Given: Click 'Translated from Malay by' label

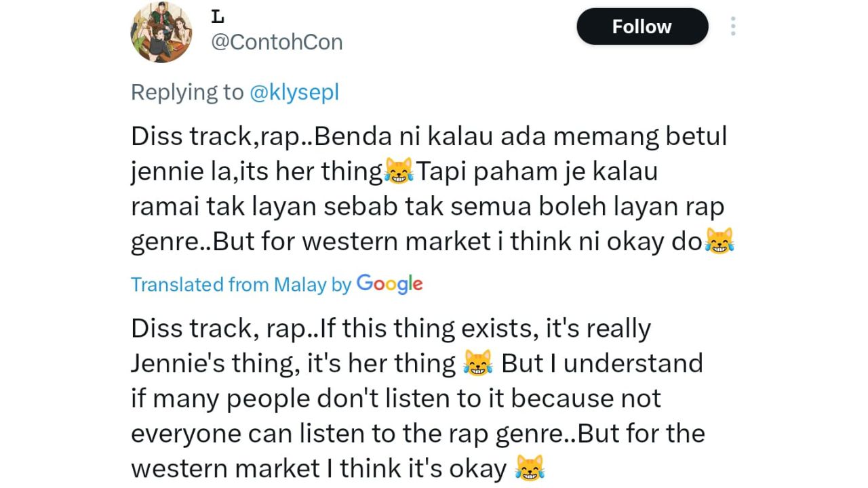Looking at the screenshot, I should click(x=241, y=285).
